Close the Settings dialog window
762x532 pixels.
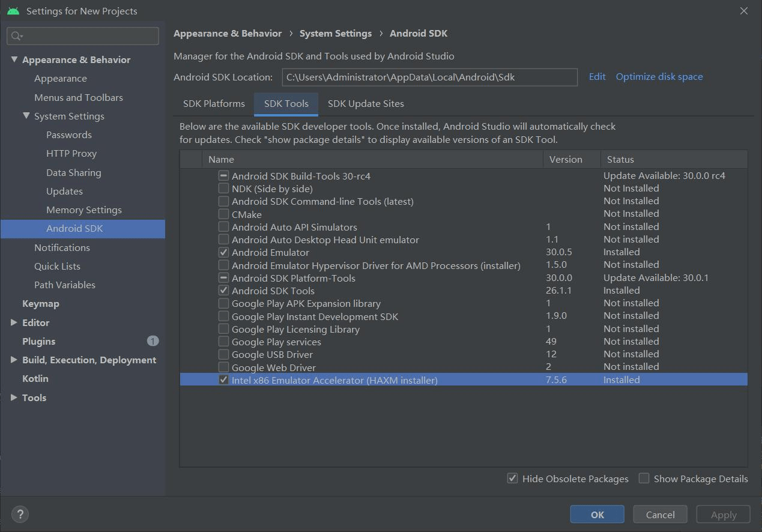pos(743,11)
